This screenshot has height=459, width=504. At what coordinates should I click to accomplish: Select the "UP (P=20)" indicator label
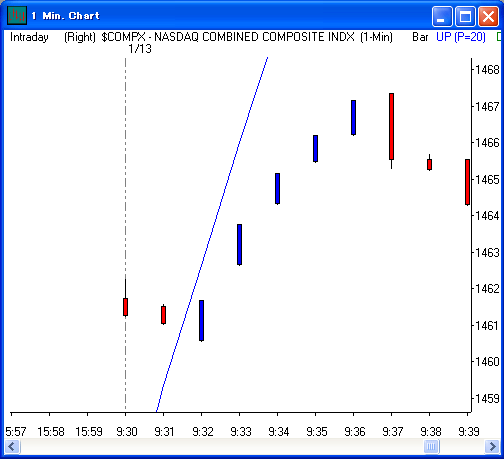461,37
